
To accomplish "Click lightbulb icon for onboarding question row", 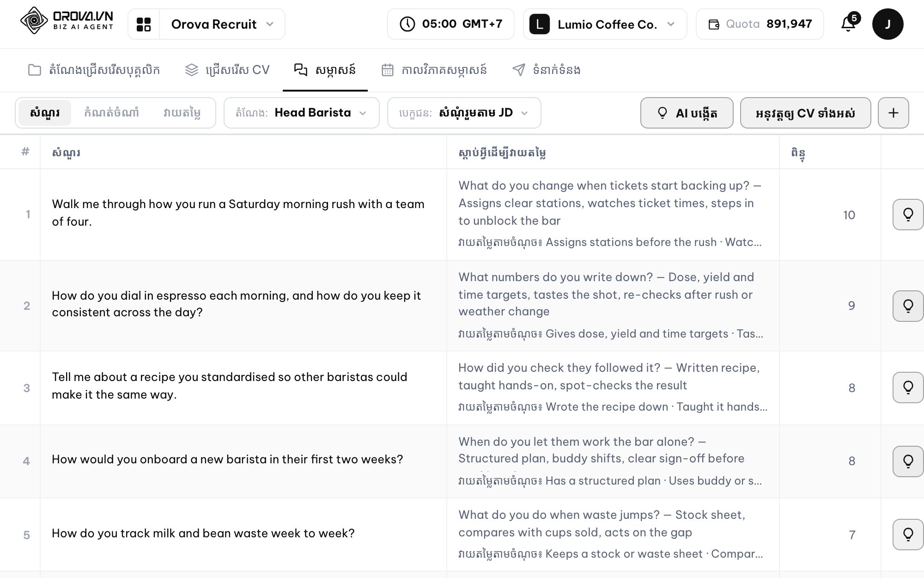I will pyautogui.click(x=908, y=461).
